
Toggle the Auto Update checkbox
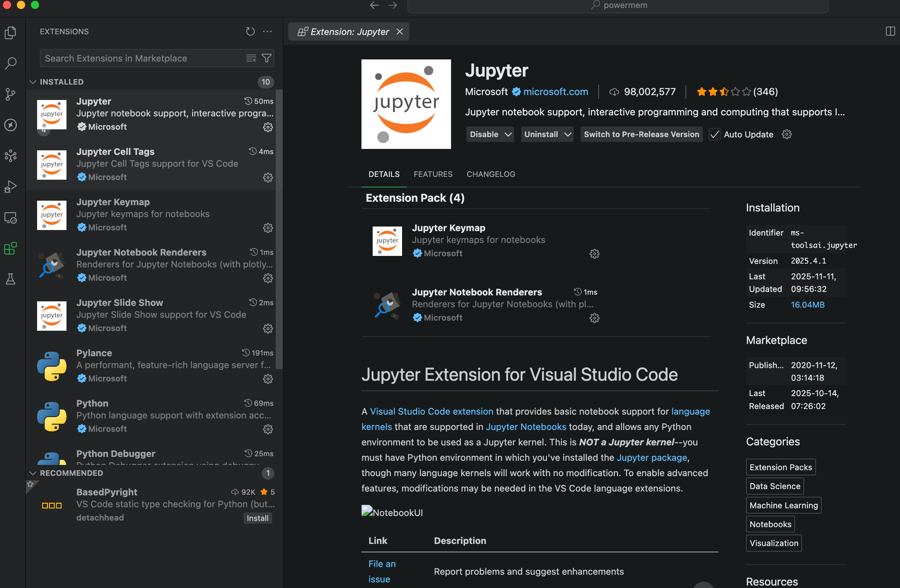pyautogui.click(x=715, y=135)
